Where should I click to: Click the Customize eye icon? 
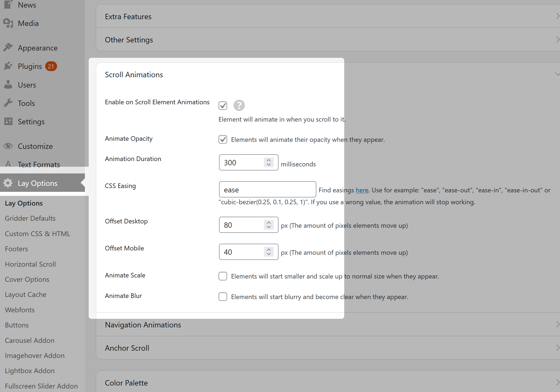[x=8, y=146]
